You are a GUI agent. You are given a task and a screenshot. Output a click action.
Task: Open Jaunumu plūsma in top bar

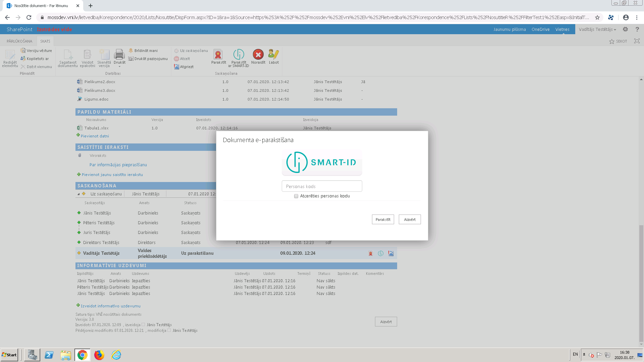(509, 29)
